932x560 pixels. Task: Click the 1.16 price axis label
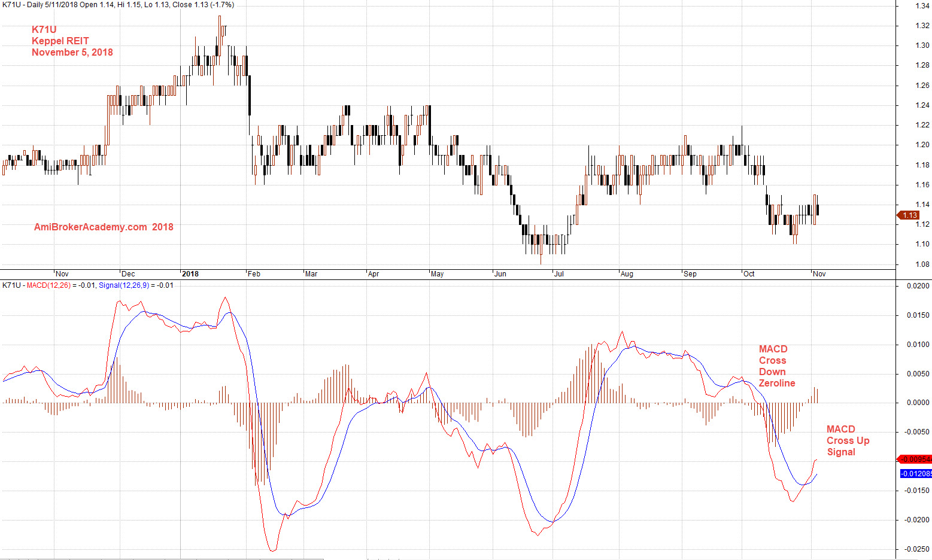922,184
